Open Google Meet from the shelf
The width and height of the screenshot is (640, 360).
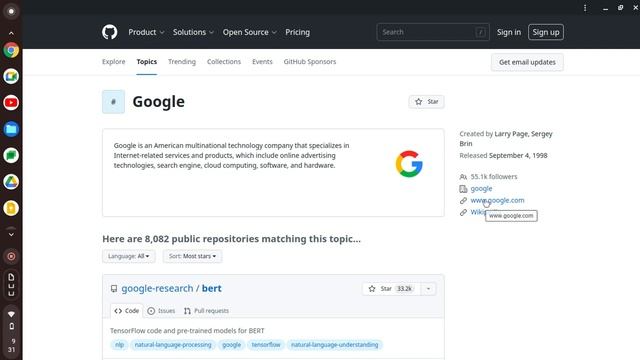click(x=11, y=76)
